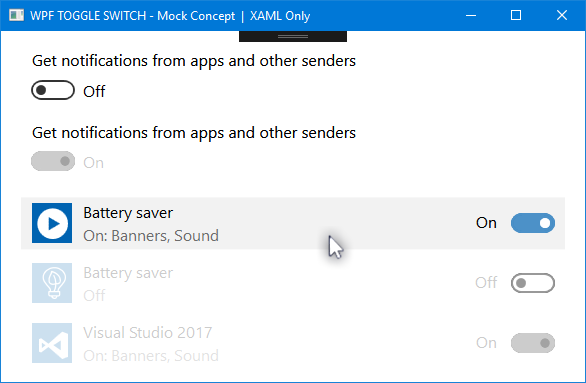586x383 pixels.
Task: Click the 'Off' label next to the first switch
Action: 94,92
